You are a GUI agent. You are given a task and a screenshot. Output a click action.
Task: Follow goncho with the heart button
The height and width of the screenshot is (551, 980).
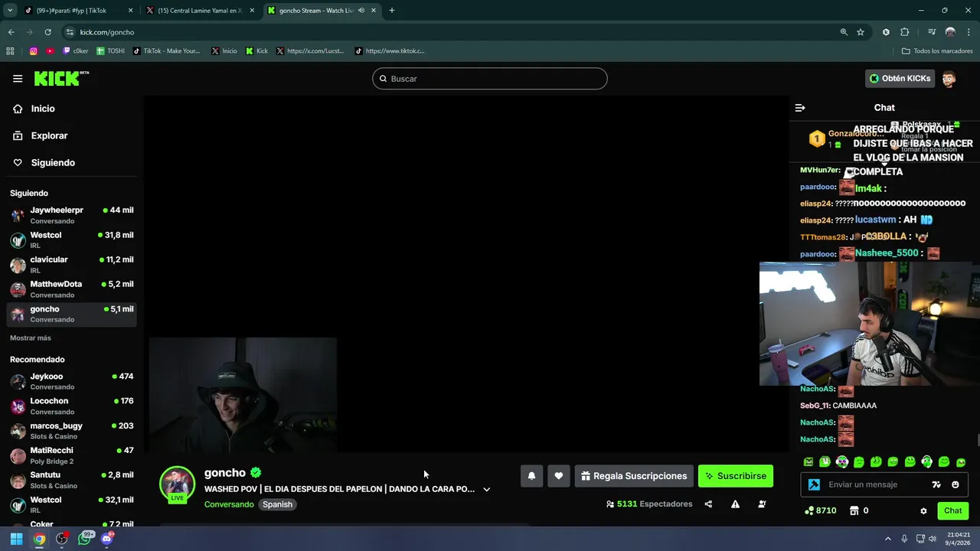click(x=559, y=476)
